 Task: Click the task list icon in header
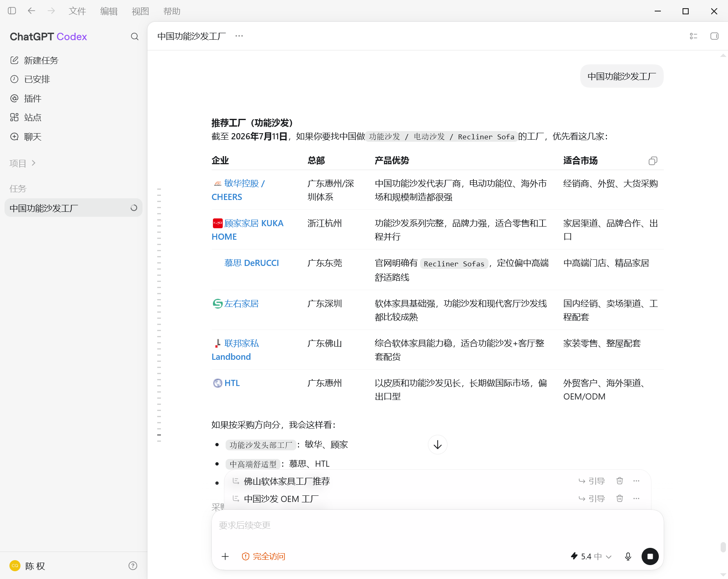pyautogui.click(x=694, y=36)
